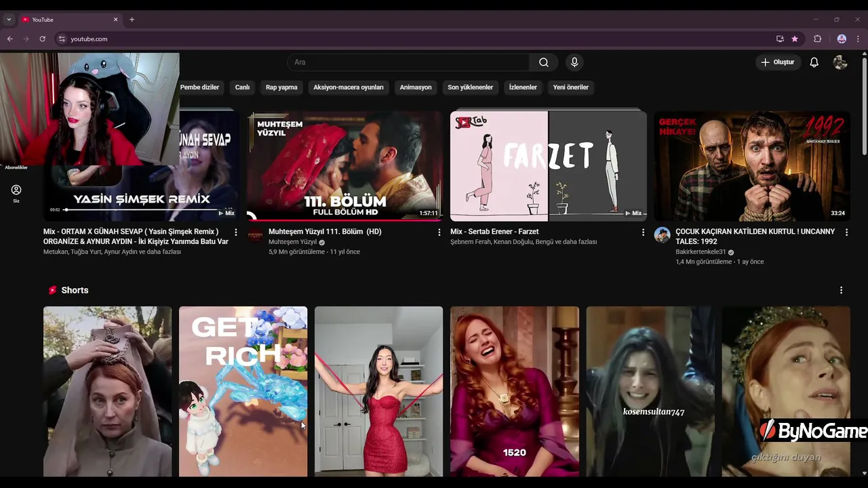868x488 pixels.
Task: Open more options for Yasin Şimşek Remix mix
Action: coord(236,232)
